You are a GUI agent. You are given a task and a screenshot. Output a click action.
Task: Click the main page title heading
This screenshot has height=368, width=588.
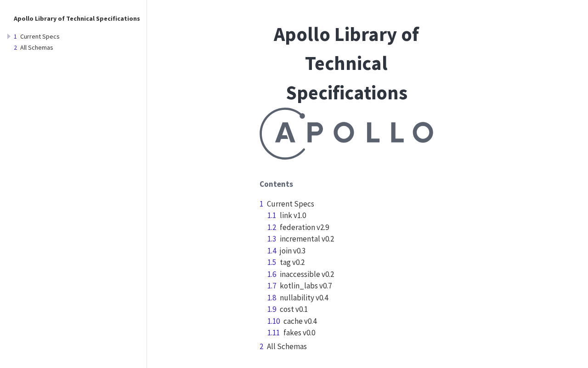pyautogui.click(x=346, y=63)
